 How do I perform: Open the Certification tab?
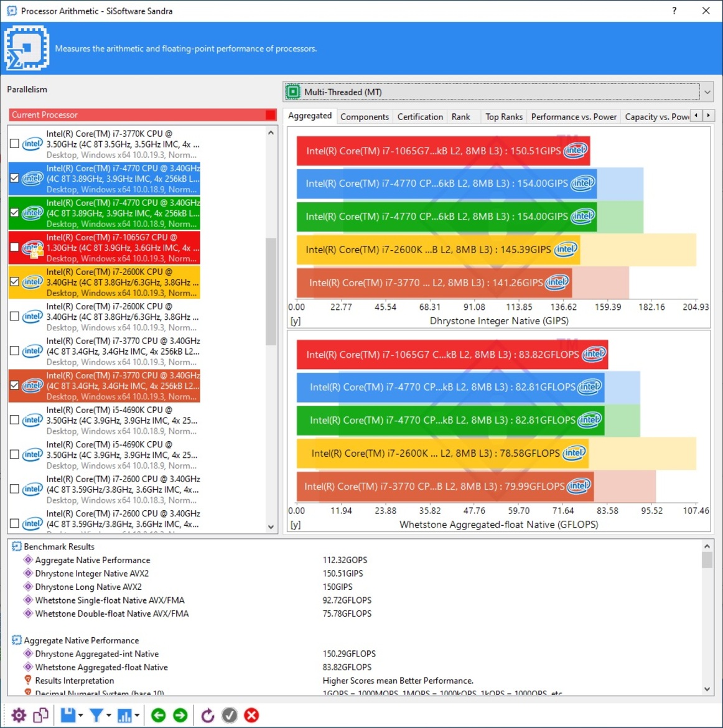(420, 116)
